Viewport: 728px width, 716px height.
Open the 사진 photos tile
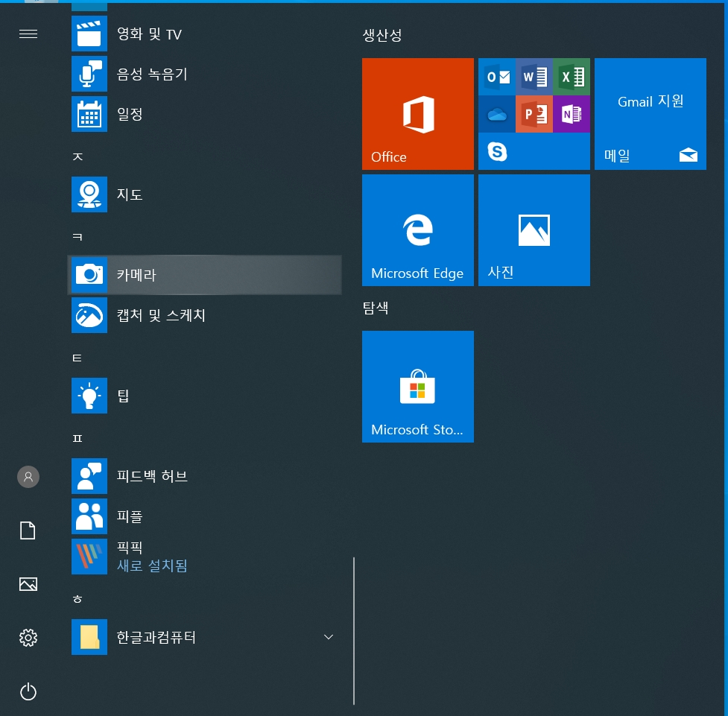coord(534,230)
